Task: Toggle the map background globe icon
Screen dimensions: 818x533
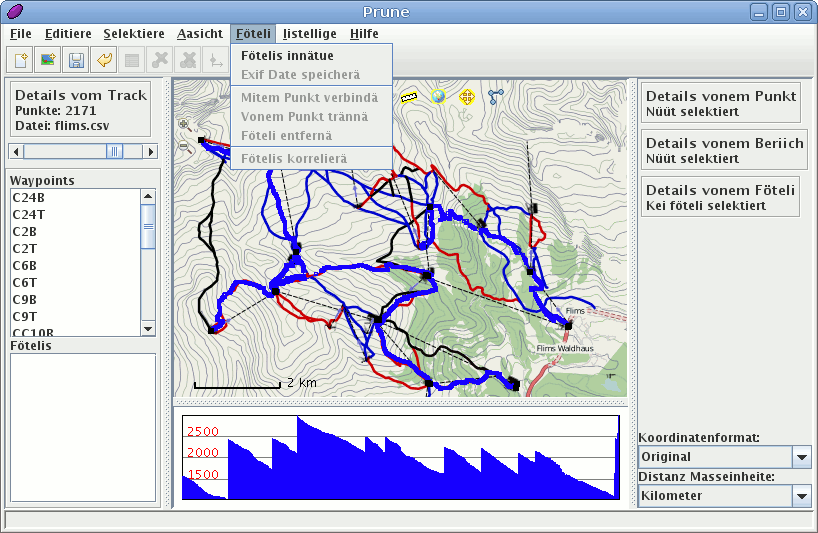Action: point(438,97)
